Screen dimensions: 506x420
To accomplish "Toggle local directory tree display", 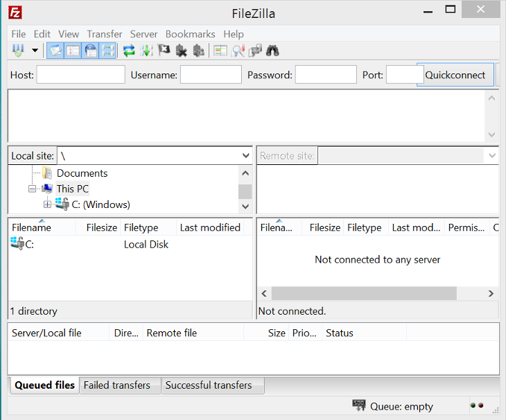I will 73,51.
